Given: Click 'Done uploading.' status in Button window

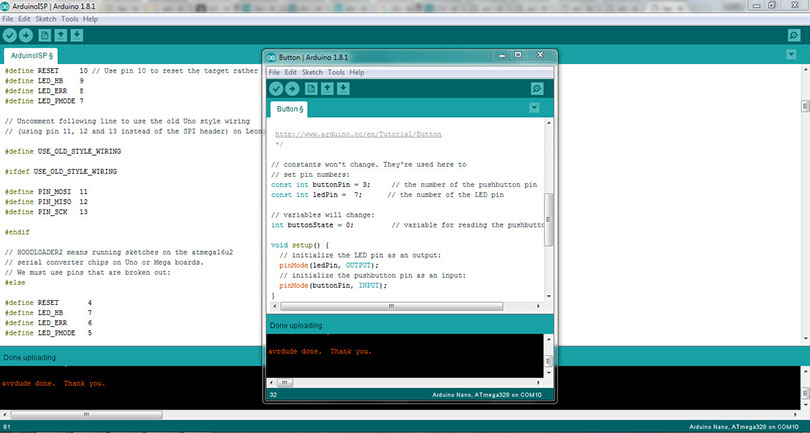Looking at the screenshot, I should click(x=297, y=326).
